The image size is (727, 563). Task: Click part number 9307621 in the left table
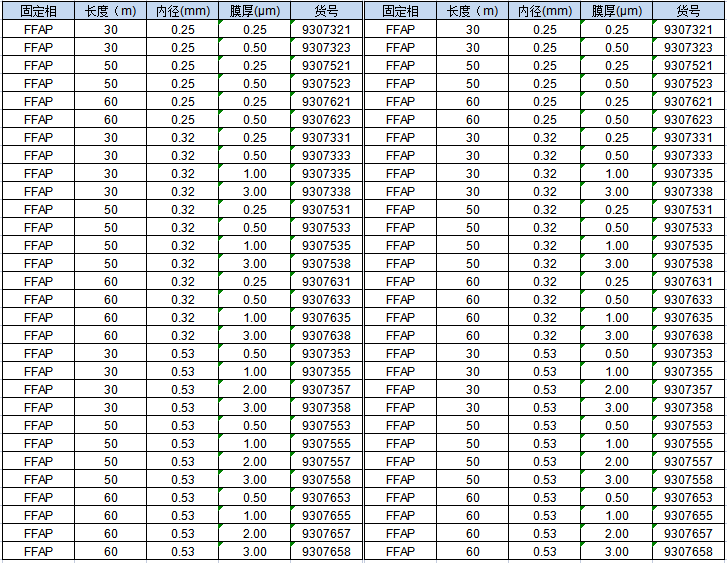326,102
